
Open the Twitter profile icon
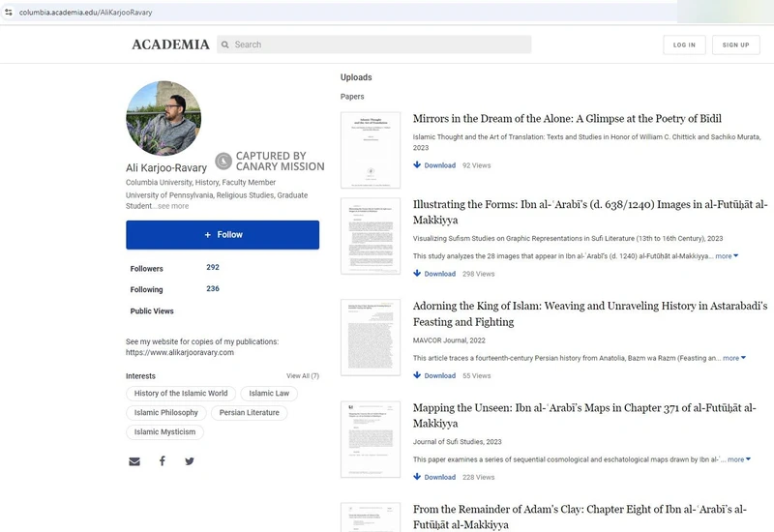point(190,461)
